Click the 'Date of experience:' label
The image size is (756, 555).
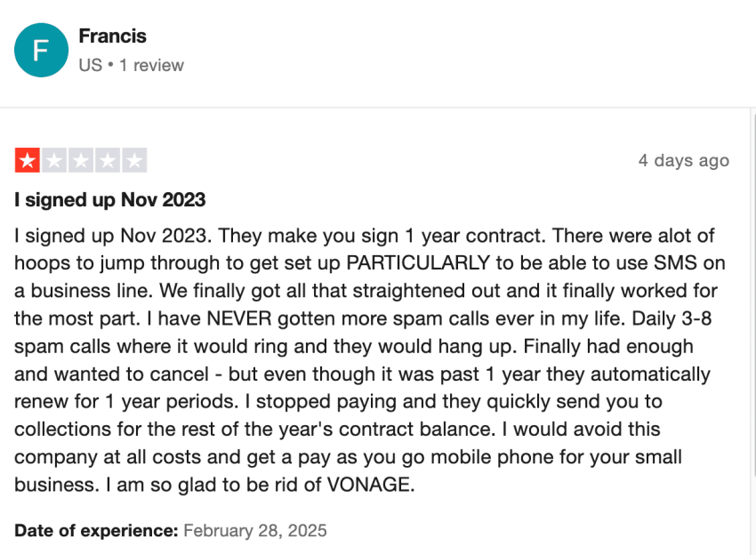(96, 530)
